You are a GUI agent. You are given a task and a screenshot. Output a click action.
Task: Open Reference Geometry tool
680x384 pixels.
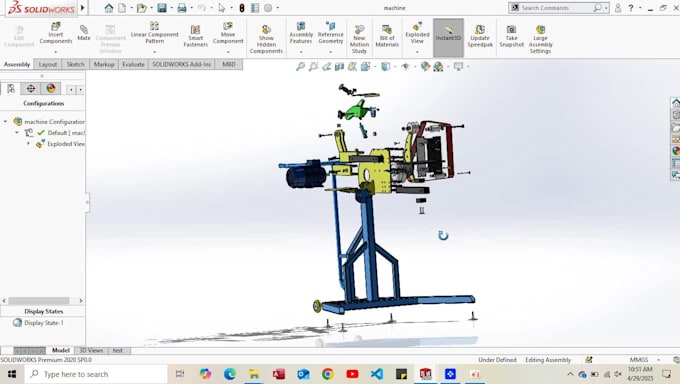330,33
